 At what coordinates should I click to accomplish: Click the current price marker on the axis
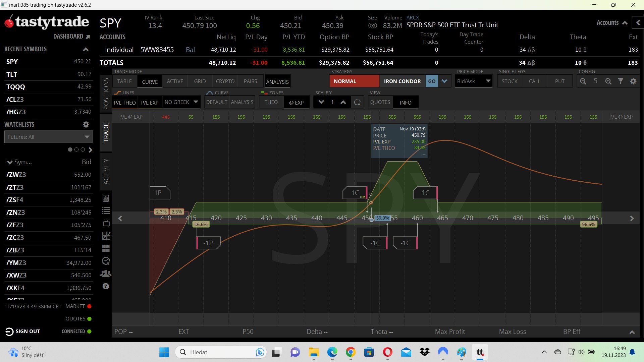pos(371,220)
